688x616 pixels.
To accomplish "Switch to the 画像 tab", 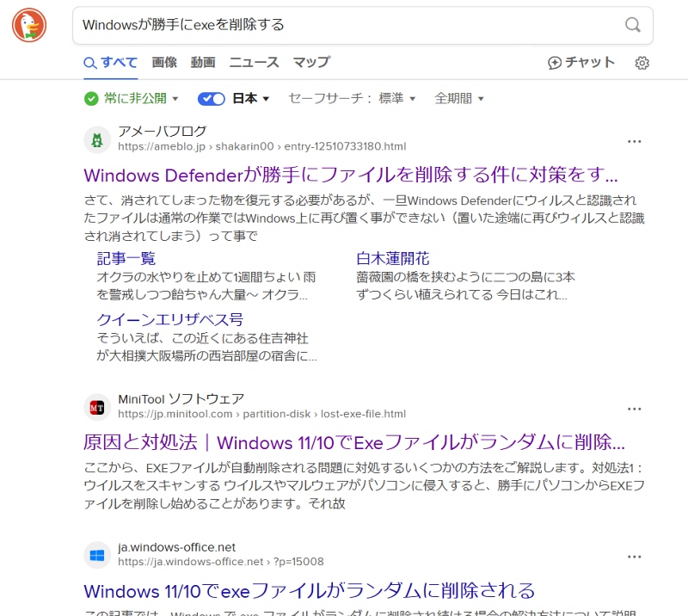I will pyautogui.click(x=164, y=63).
